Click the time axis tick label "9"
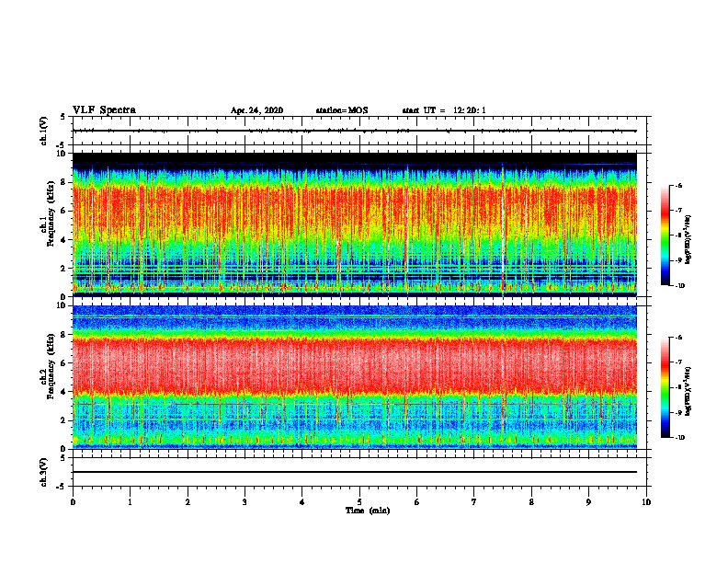Viewport: 728px width, 563px height. point(588,502)
